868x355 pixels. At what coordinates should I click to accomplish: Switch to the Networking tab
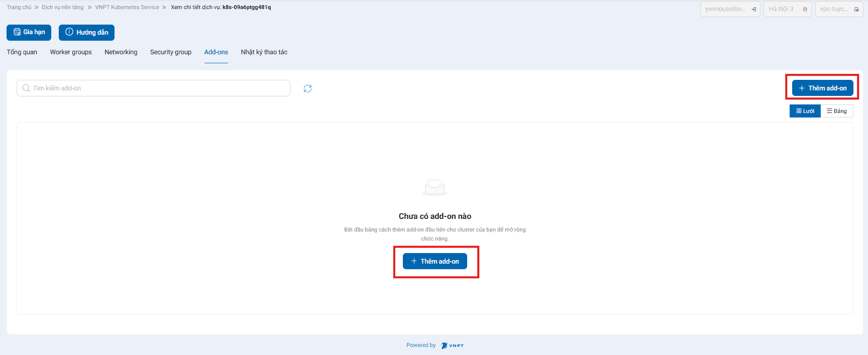point(121,52)
